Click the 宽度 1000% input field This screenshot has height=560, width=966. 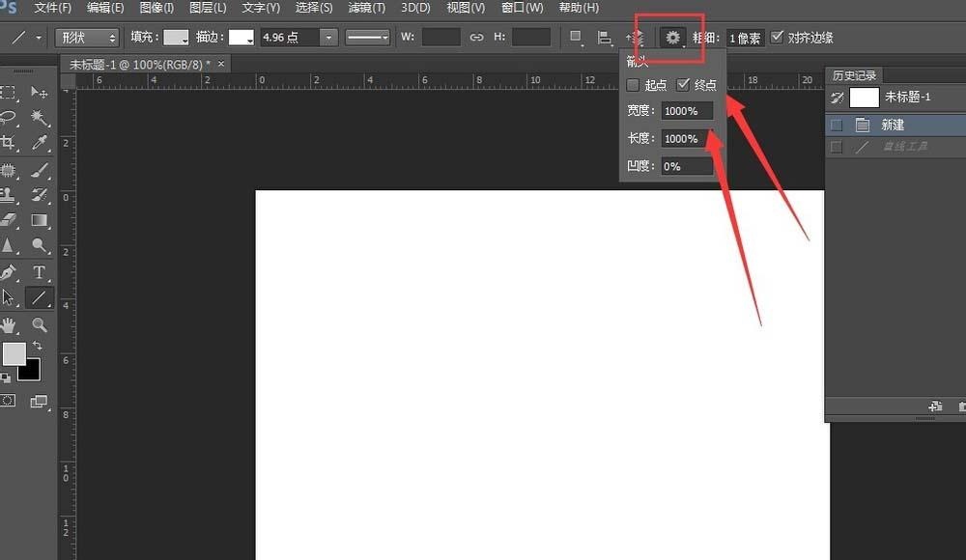coord(687,111)
